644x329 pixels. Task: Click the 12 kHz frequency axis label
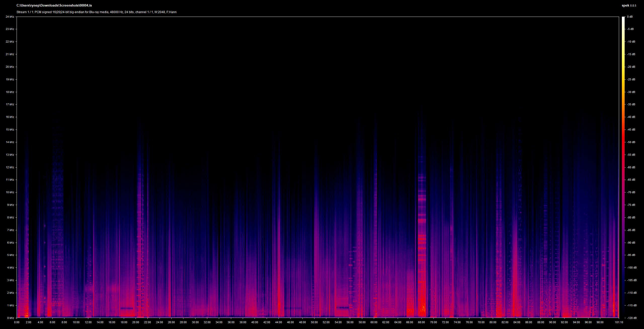click(10, 167)
